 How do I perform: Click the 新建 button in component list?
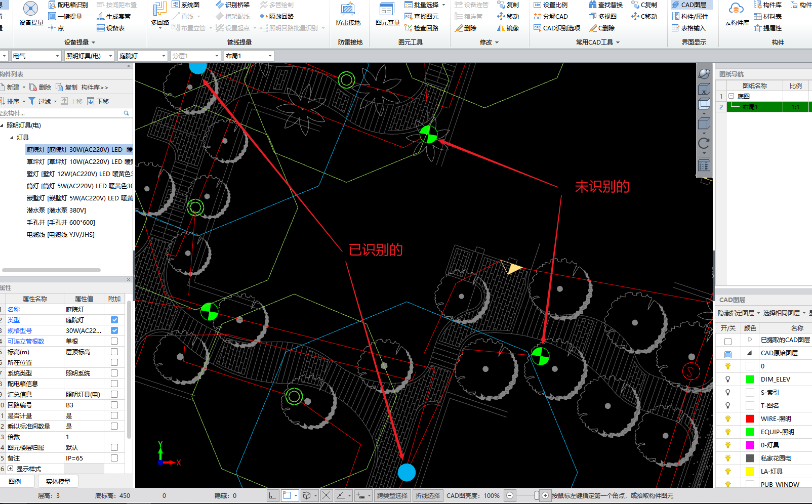tap(13, 87)
